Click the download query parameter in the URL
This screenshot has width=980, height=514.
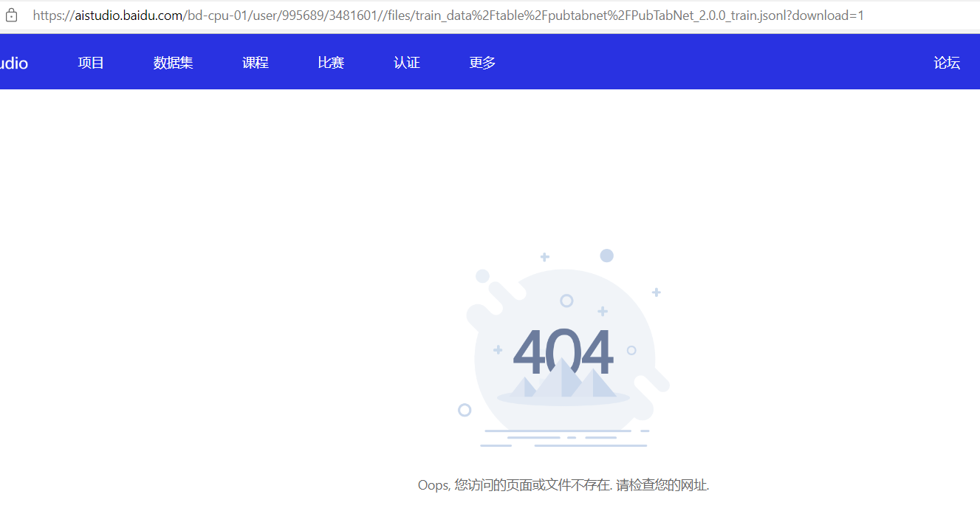827,15
